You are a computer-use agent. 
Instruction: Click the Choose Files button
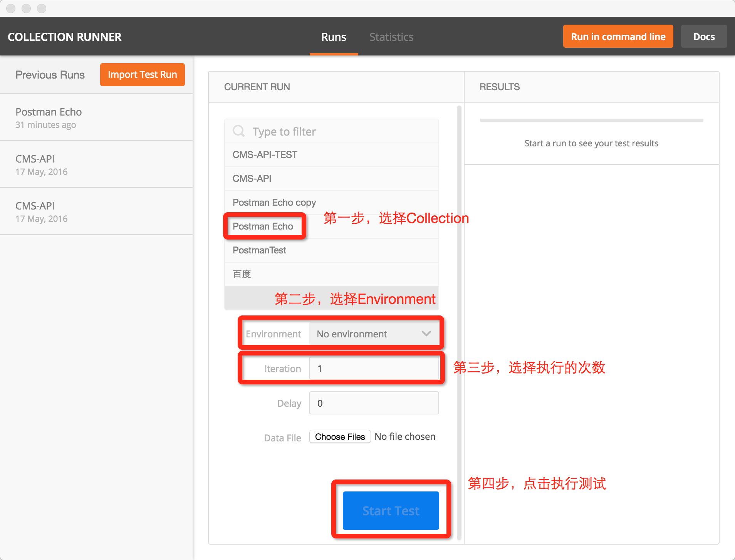(x=340, y=437)
